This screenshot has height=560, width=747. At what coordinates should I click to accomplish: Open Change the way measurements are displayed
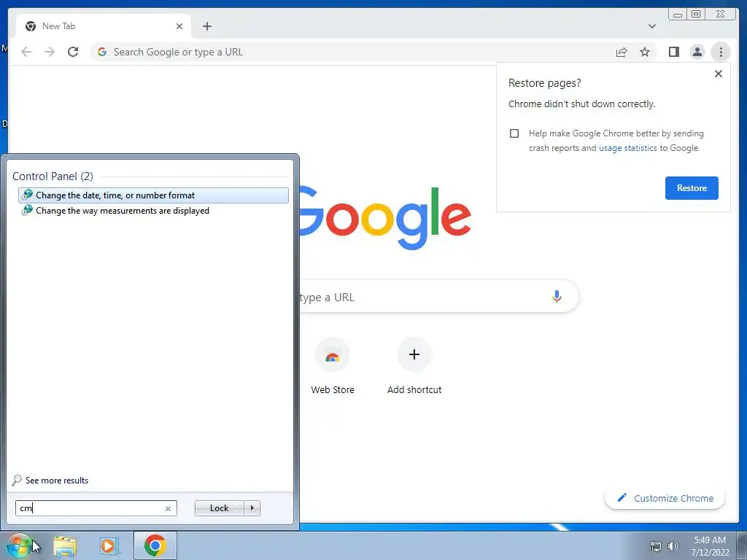pos(153,211)
